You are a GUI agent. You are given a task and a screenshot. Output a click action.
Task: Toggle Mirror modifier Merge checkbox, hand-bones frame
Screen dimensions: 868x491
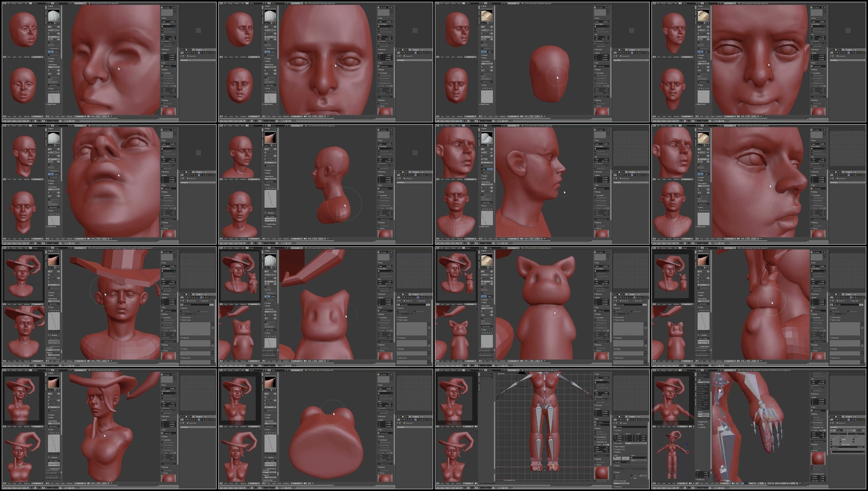(840, 440)
